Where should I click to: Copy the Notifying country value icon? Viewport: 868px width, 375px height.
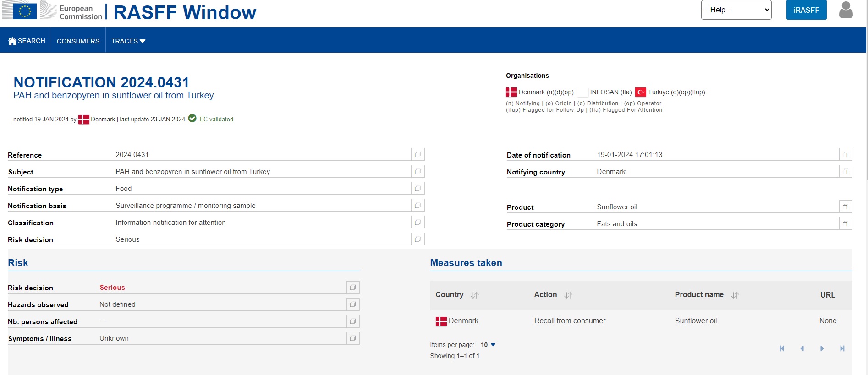pos(846,172)
